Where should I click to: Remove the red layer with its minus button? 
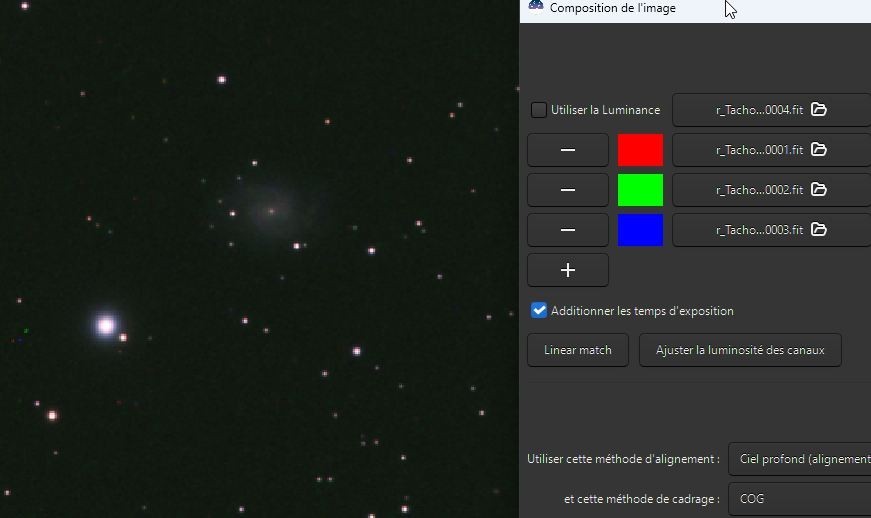click(568, 150)
